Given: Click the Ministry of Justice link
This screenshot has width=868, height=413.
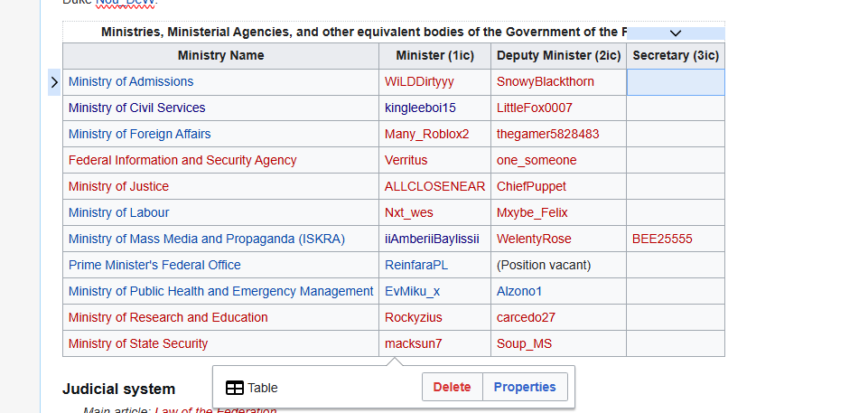Looking at the screenshot, I should tap(118, 186).
